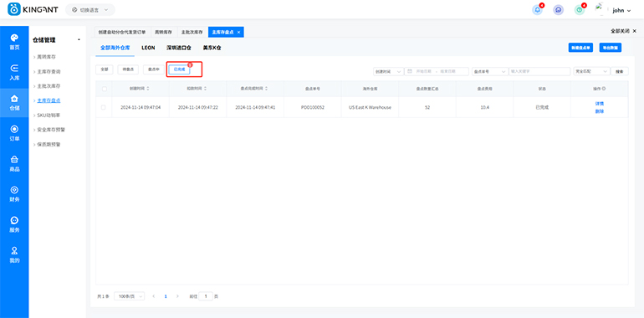
Task: Sort by 创建时间 column arrows
Action: coord(148,89)
